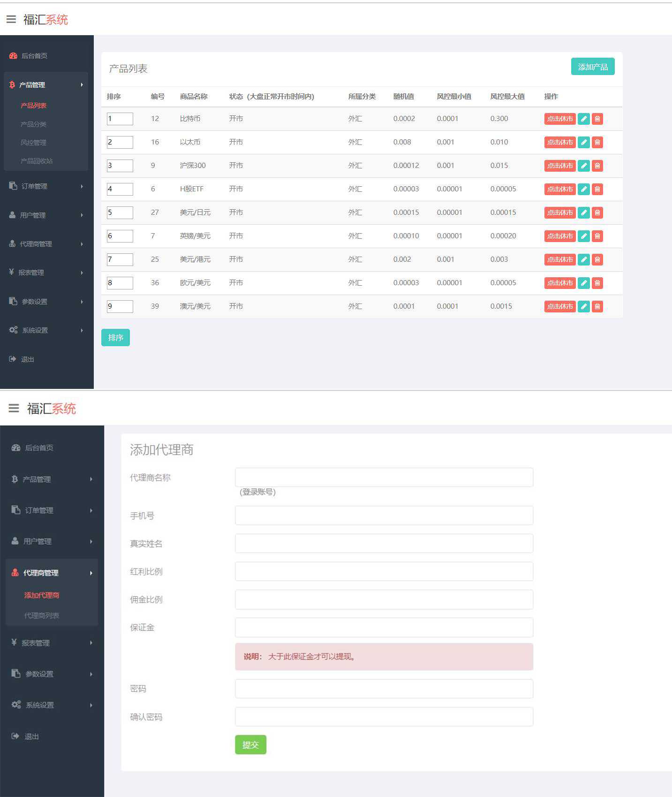672x797 pixels.
Task: Expand 代理商管理 arrow in top sidebar
Action: (82, 244)
